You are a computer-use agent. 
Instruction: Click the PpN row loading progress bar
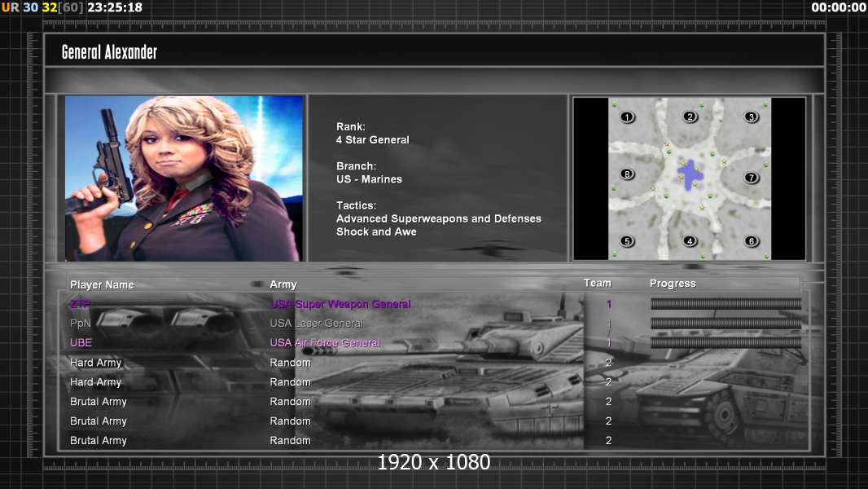[726, 323]
